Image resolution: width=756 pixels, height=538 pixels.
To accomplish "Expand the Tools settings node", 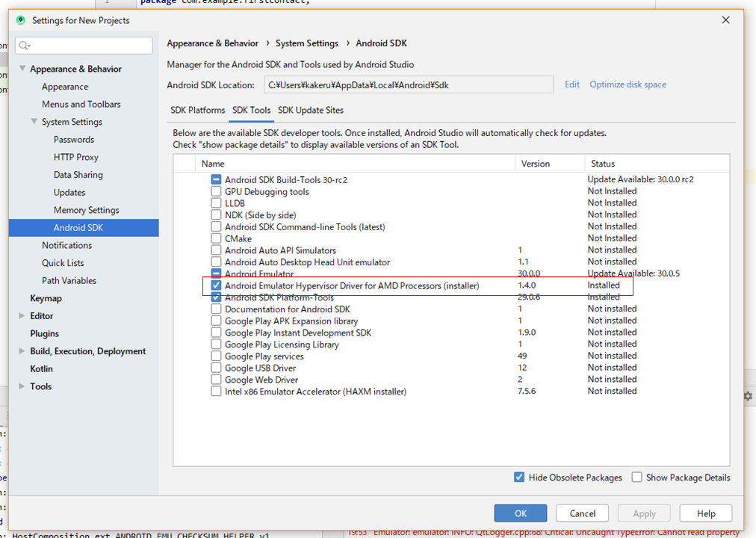I will [x=22, y=386].
